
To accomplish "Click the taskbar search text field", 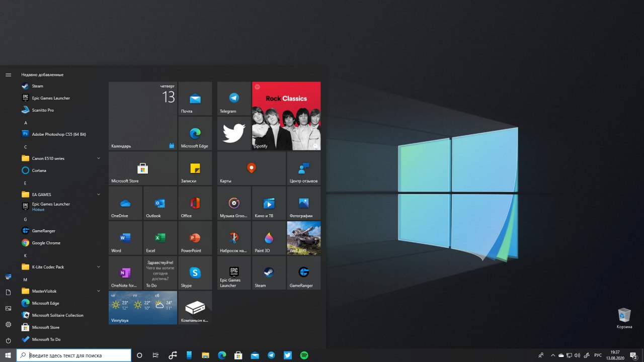I will tap(74, 355).
